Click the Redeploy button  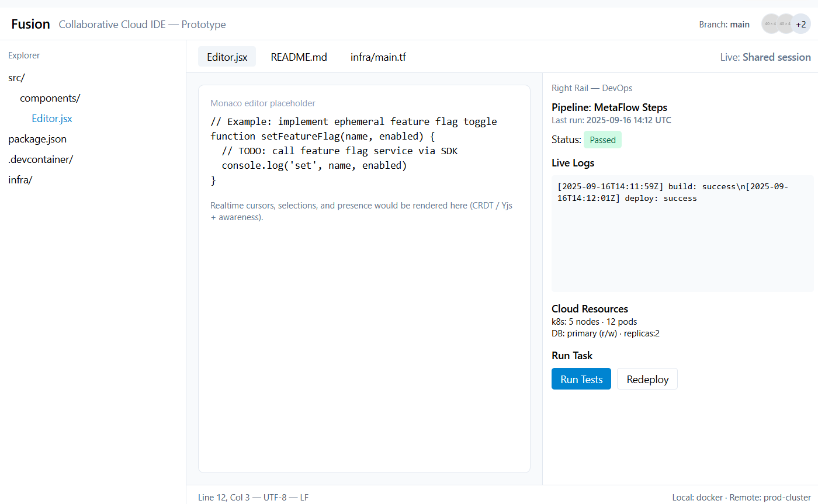647,379
